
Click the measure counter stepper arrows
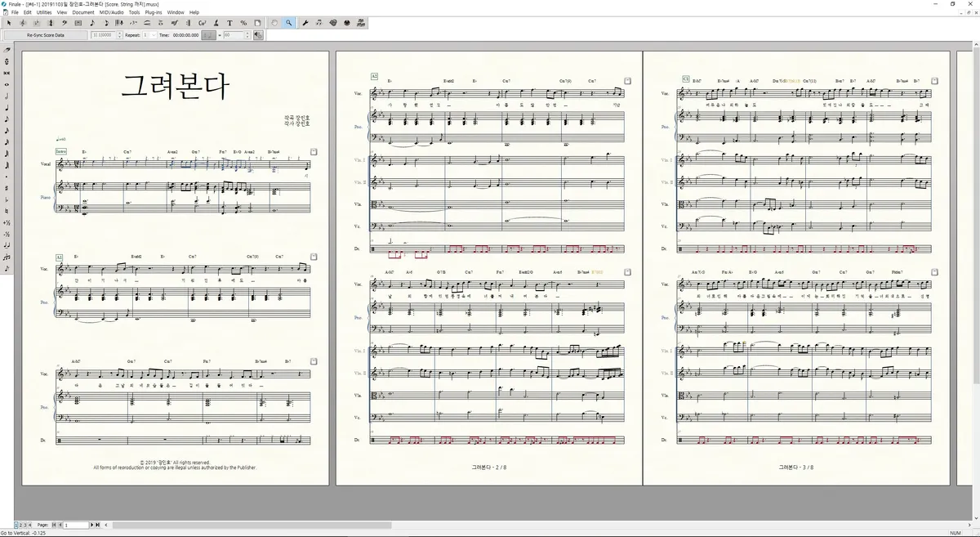point(119,35)
